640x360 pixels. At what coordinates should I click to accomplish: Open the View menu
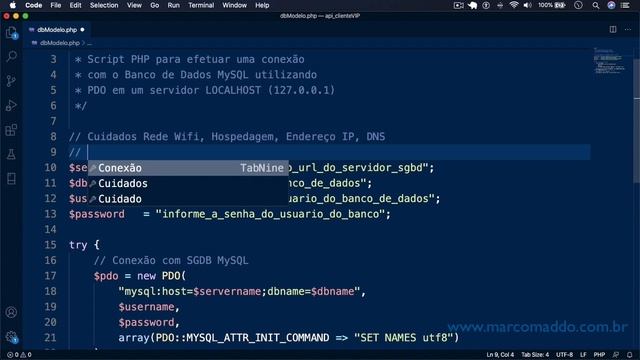(x=134, y=5)
